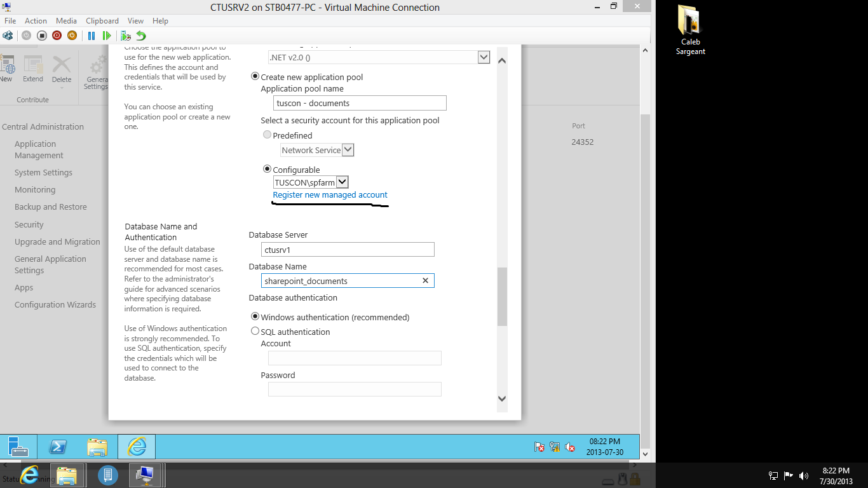Select the Predefined security account option

coord(268,135)
